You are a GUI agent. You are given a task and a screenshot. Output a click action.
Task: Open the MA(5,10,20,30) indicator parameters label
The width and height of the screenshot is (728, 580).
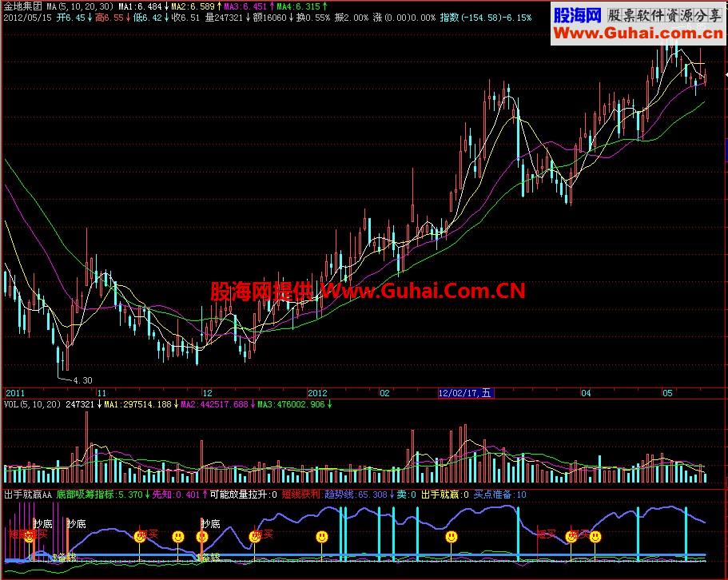[x=80, y=6]
